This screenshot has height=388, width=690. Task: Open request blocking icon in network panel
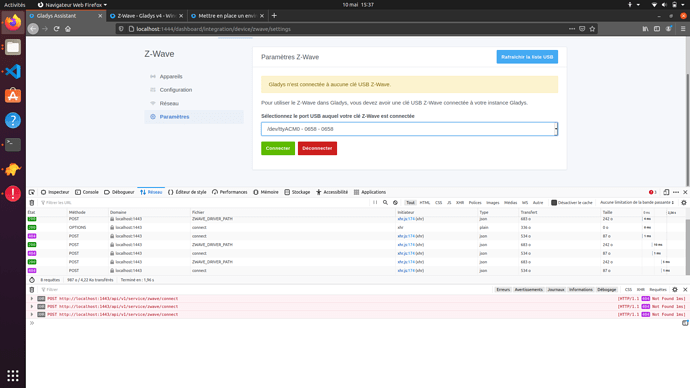(x=395, y=203)
